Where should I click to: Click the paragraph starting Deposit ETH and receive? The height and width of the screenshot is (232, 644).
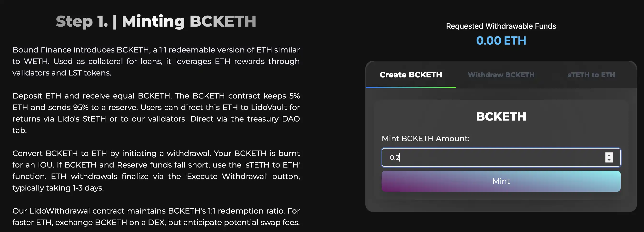click(156, 113)
